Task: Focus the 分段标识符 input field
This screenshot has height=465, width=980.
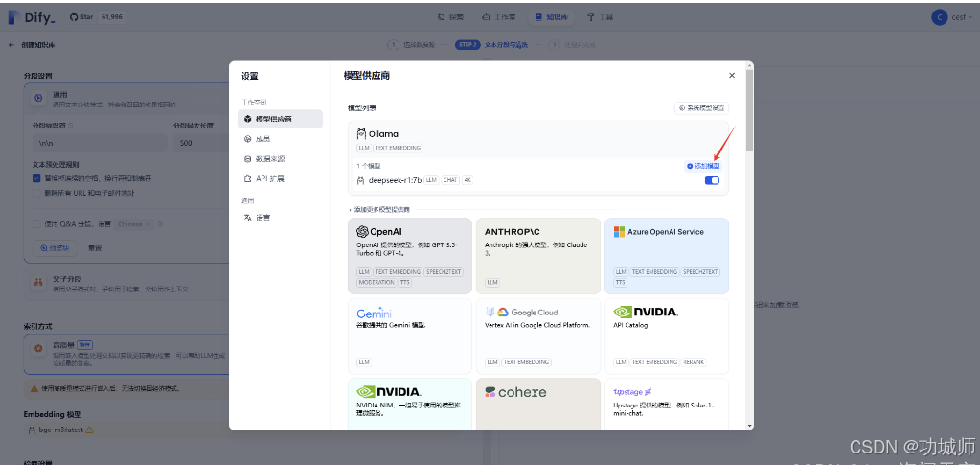Action: pyautogui.click(x=100, y=143)
